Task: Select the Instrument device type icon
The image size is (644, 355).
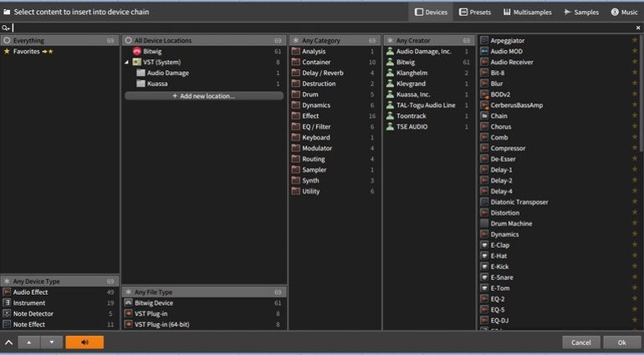Action: tap(7, 303)
